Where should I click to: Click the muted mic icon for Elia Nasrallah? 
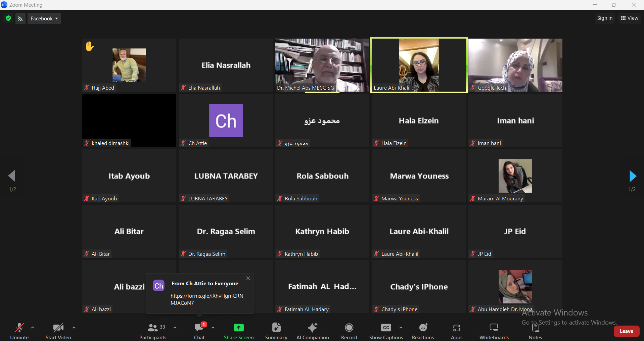click(183, 88)
